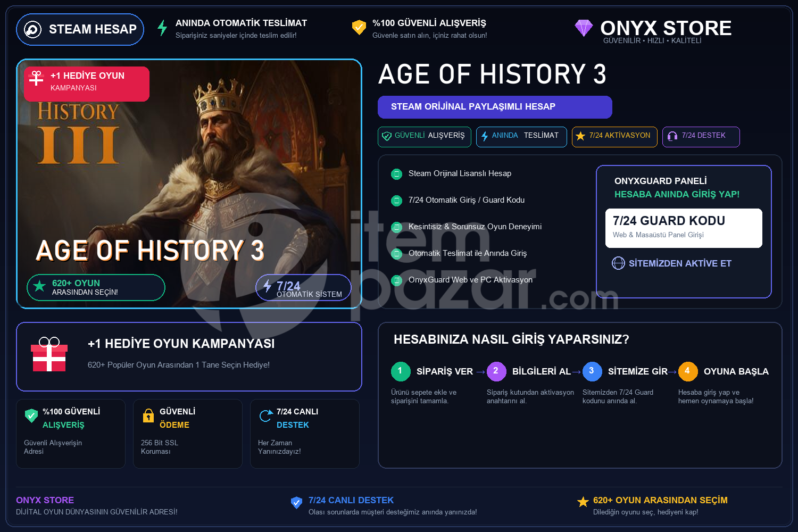Click step 3 blue circle SİTEMİZE GİR
Image resolution: width=798 pixels, height=532 pixels.
[x=592, y=371]
